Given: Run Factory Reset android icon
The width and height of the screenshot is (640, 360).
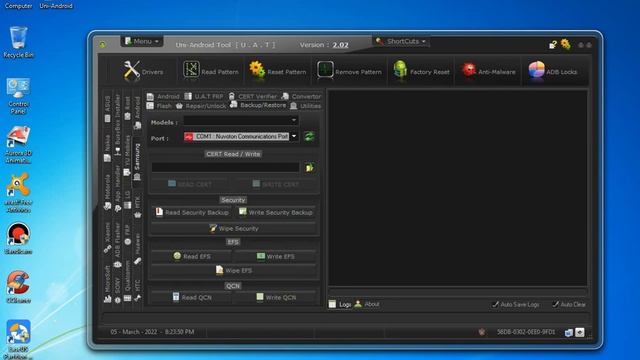Looking at the screenshot, I should [400, 69].
